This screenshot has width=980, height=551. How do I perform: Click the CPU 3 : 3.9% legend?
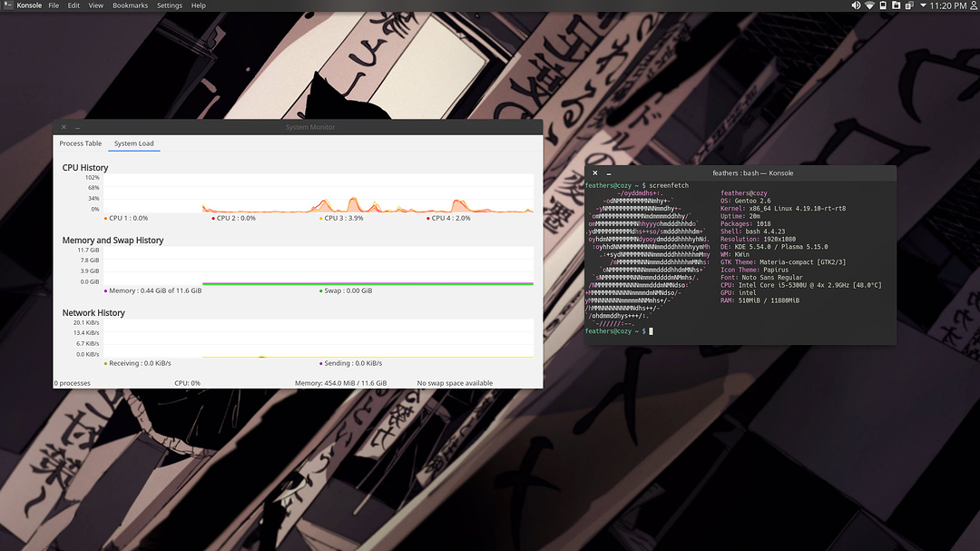(341, 218)
